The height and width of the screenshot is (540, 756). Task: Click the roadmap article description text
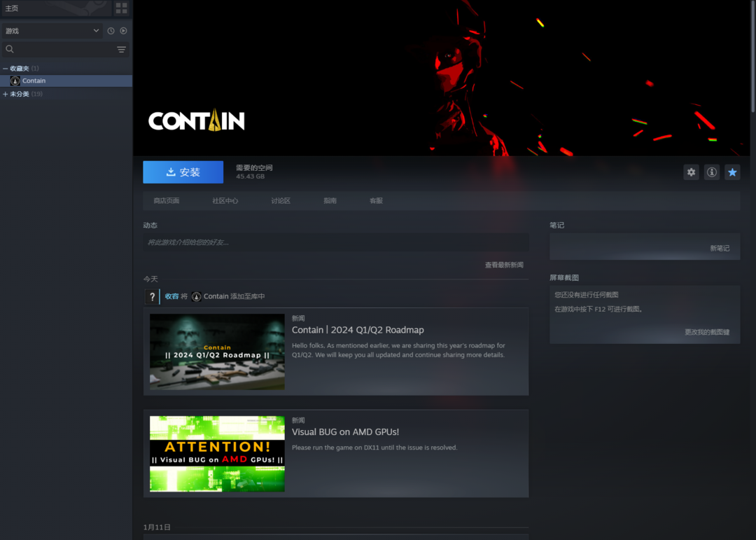399,350
